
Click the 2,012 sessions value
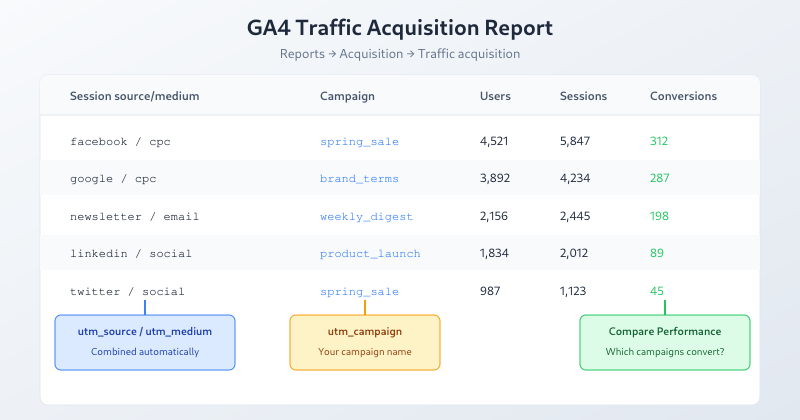pos(573,253)
